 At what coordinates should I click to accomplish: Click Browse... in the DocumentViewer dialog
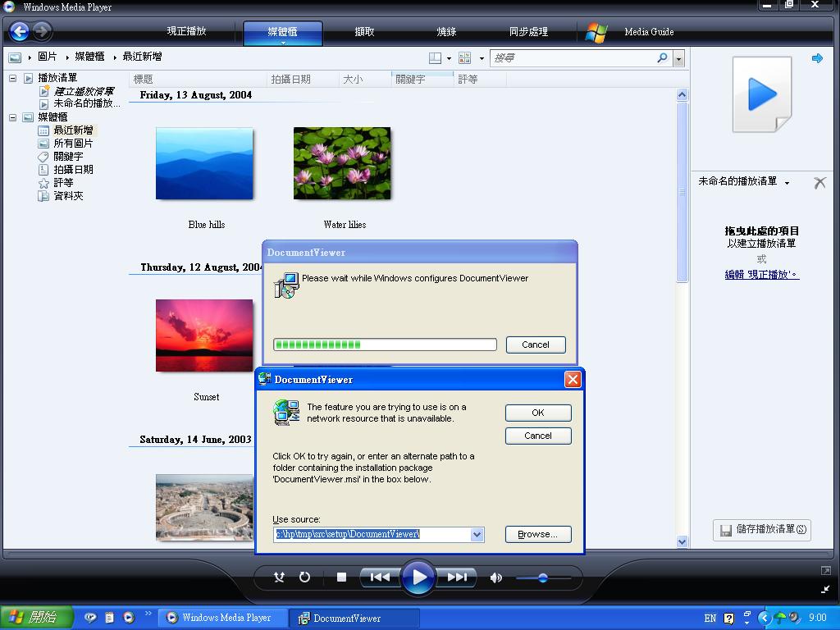click(x=537, y=534)
